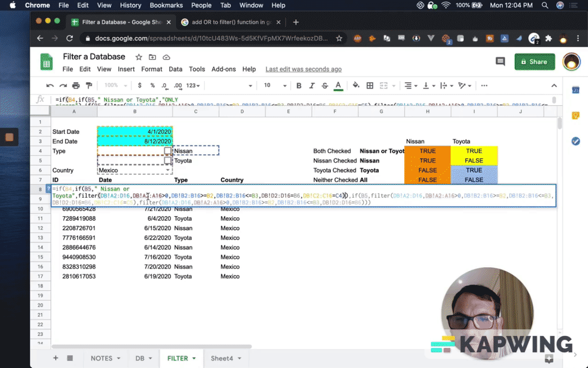Click the horizontal scrollbar at the bottom
This screenshot has height=368, width=588.
point(152,346)
